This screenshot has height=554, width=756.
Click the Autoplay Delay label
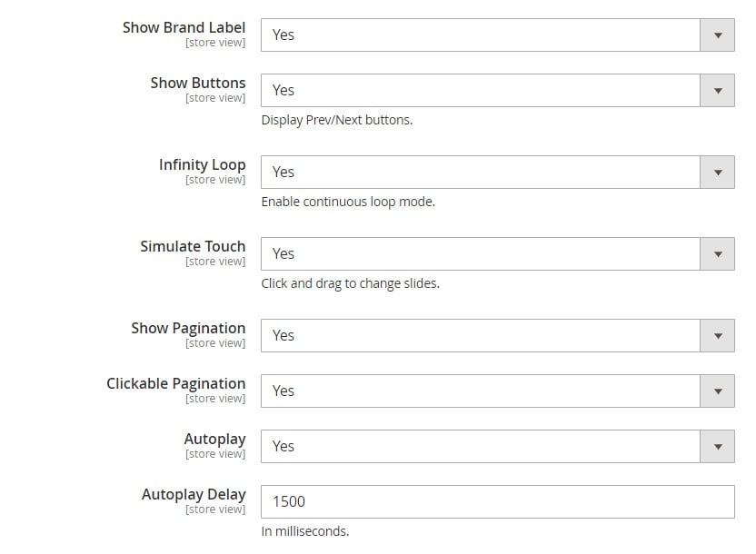tap(194, 495)
